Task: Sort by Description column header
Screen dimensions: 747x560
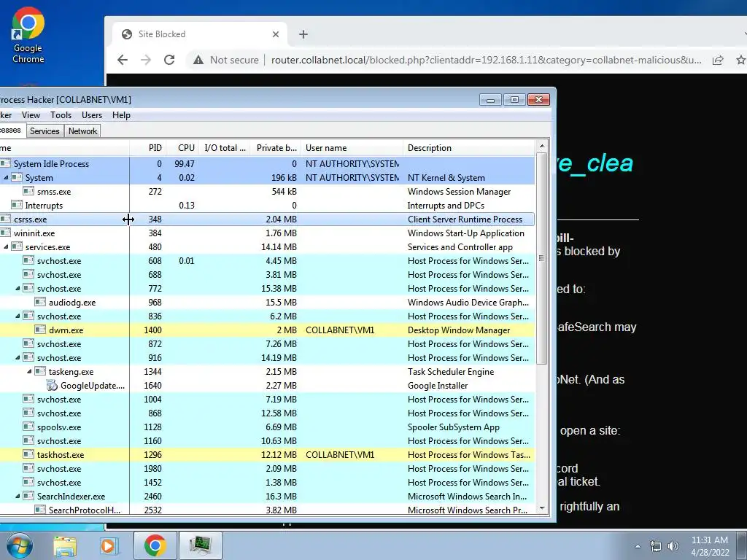Action: (x=469, y=147)
